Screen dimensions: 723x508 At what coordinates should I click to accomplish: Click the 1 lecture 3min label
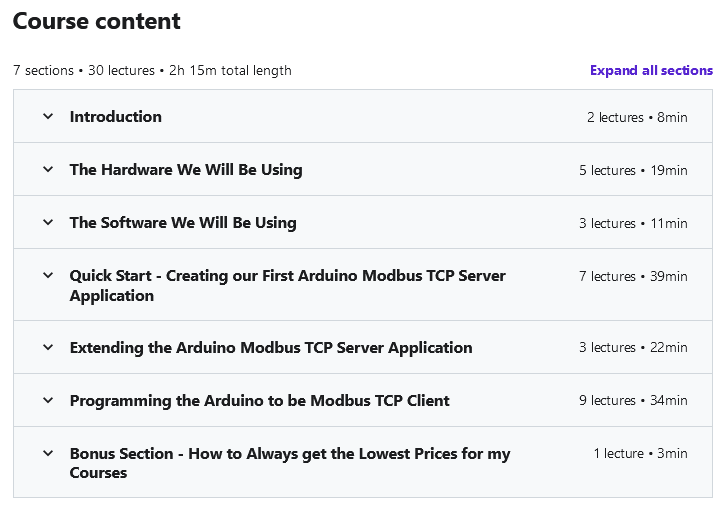tap(640, 453)
